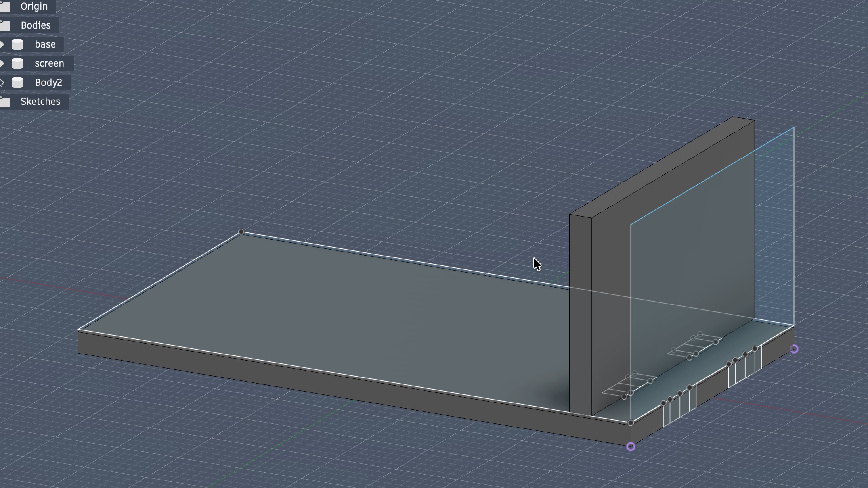Select the Sketches folder label

[x=40, y=102]
